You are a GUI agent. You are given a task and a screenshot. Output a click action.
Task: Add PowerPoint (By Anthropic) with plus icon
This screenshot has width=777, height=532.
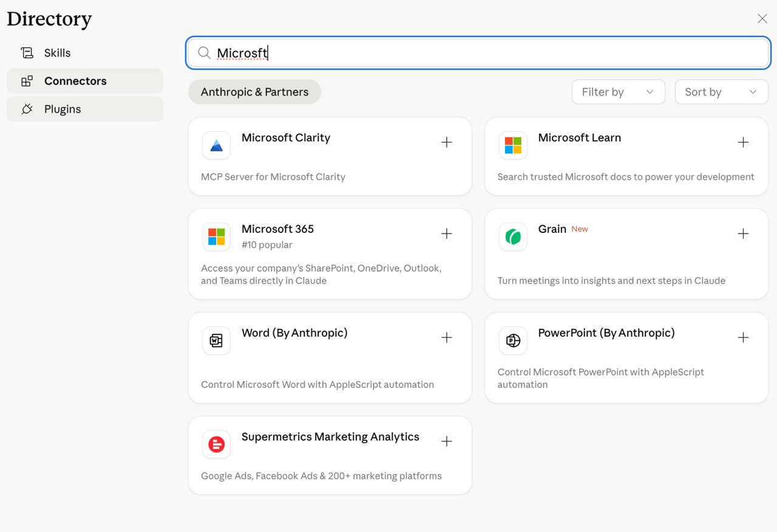point(743,337)
